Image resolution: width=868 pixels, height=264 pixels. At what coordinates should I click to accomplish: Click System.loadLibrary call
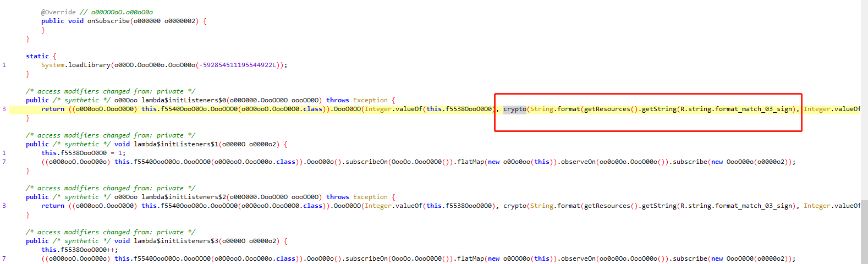[76, 65]
